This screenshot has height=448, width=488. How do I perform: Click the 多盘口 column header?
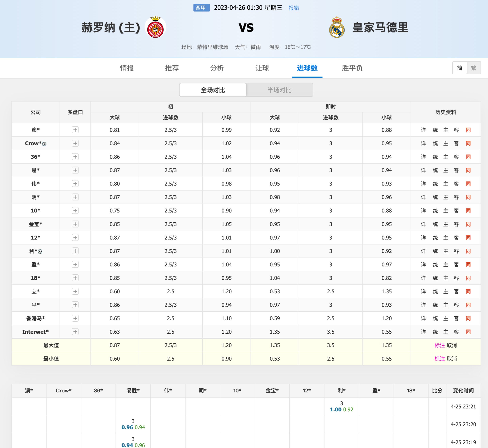(75, 112)
